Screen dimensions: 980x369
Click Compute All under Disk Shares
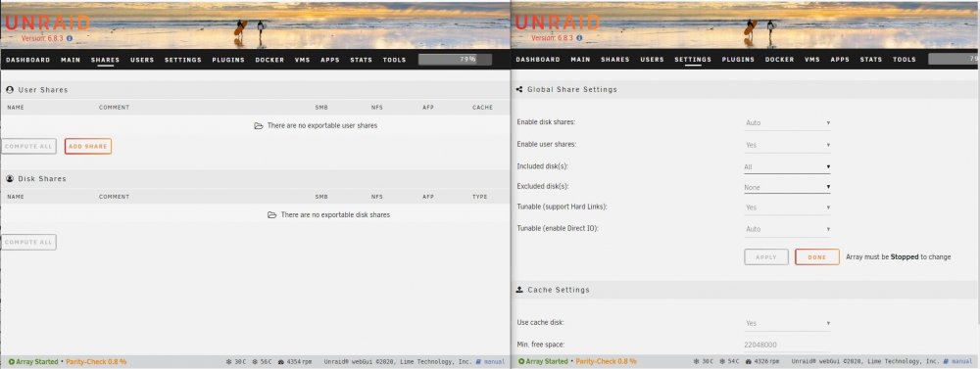(28, 243)
